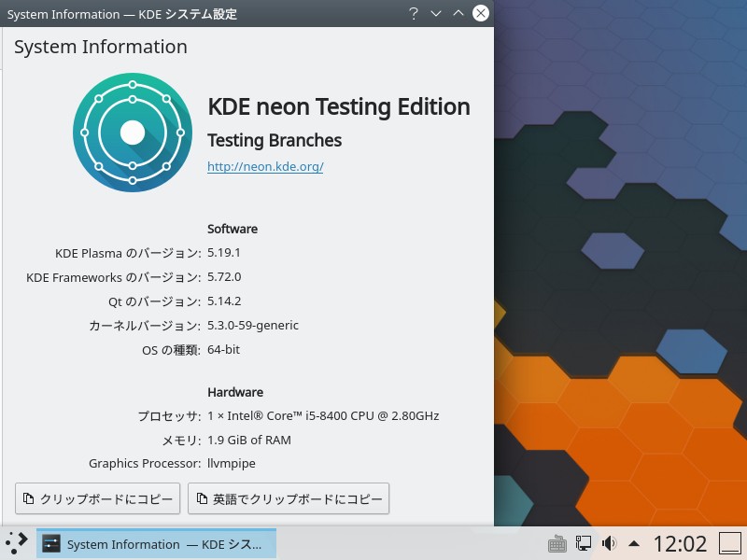Click the System Information page title
The width and height of the screenshot is (747, 560).
[x=101, y=47]
